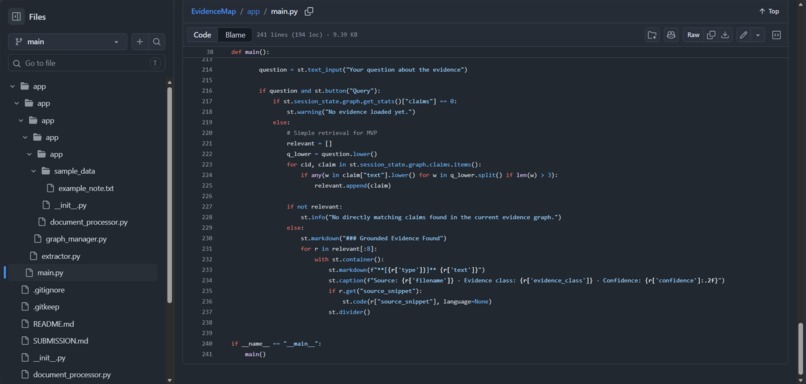Switch to the Code tab
Viewport: 806px width, 384px height.
[x=202, y=35]
